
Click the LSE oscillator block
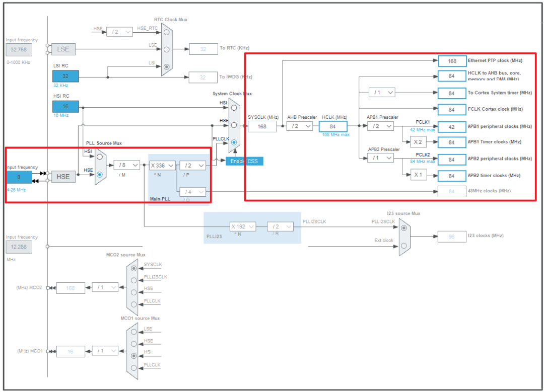63,49
